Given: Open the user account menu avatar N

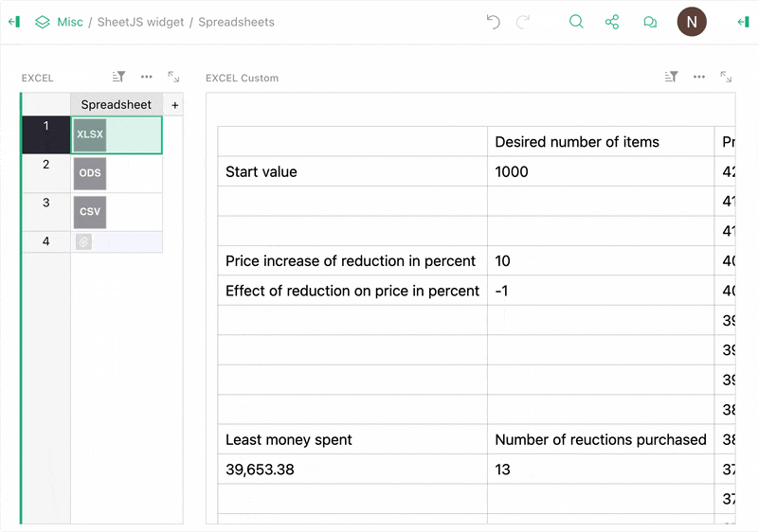Looking at the screenshot, I should tap(692, 22).
